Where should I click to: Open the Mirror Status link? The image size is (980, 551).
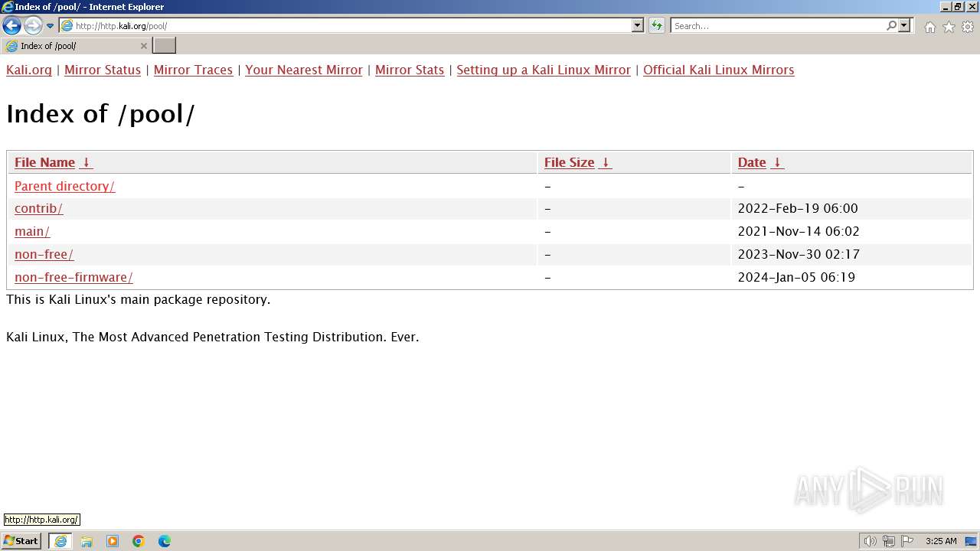(103, 70)
